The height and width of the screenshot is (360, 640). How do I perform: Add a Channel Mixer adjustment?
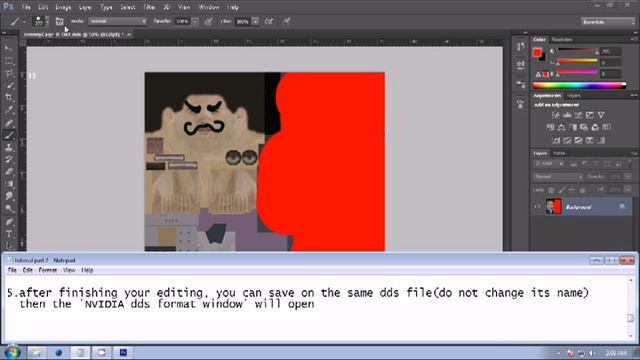pos(595,127)
